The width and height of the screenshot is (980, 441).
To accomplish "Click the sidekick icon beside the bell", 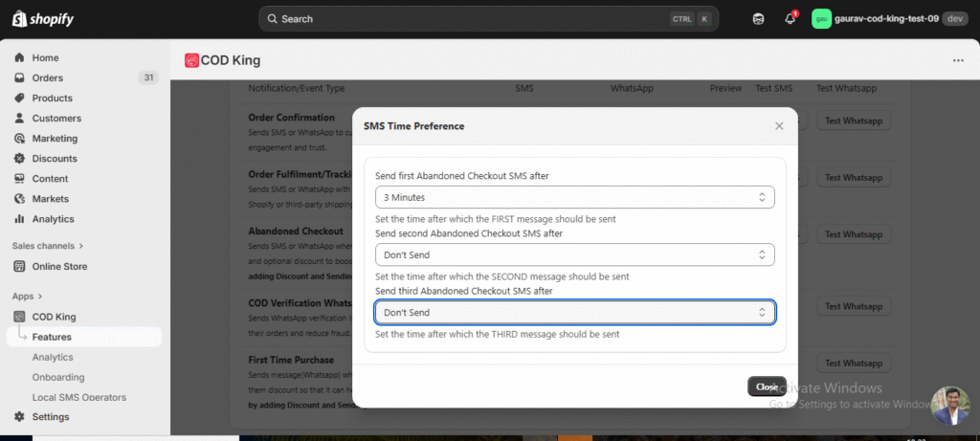I will coord(759,19).
